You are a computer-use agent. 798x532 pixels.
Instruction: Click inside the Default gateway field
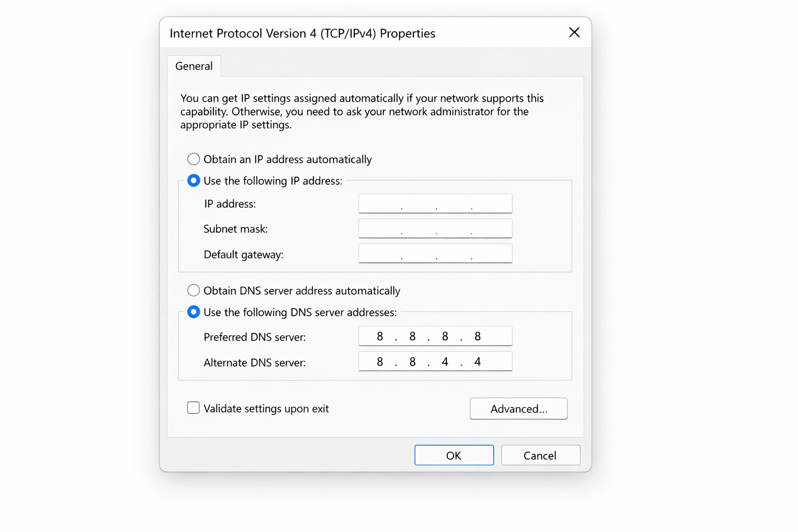[435, 253]
